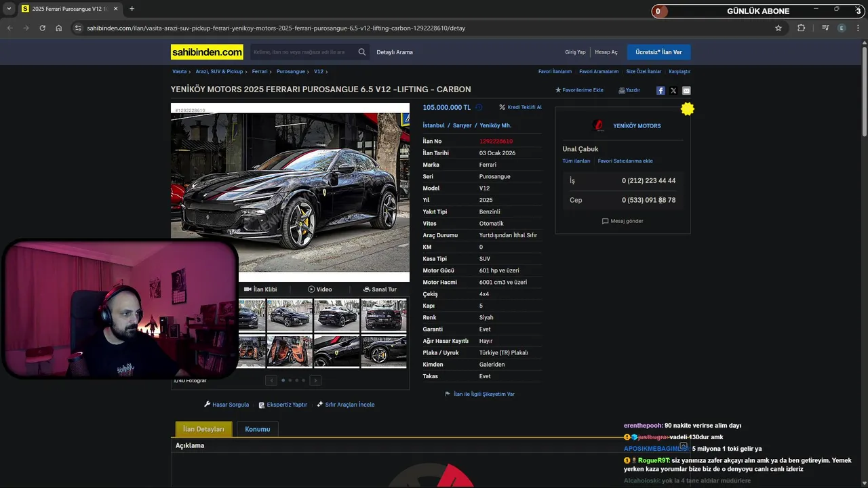Open the YENİKÖY MOTORS store name link
Viewport: 868px width, 488px height.
pos(637,125)
